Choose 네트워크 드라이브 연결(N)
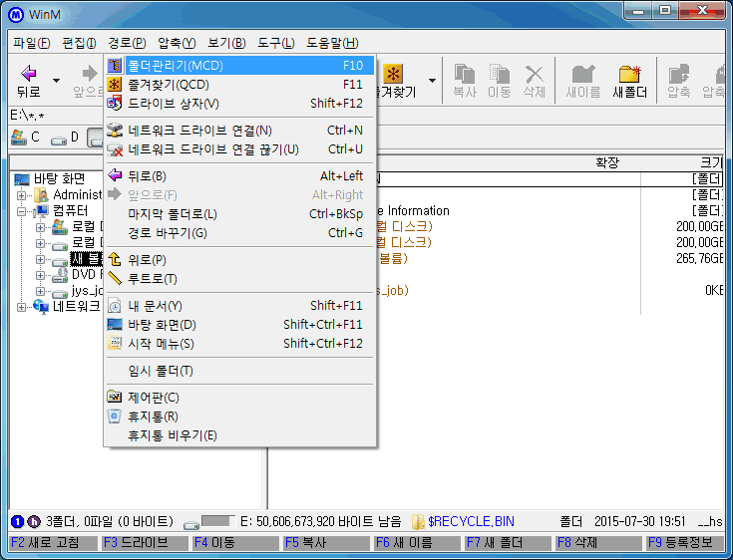 click(239, 131)
